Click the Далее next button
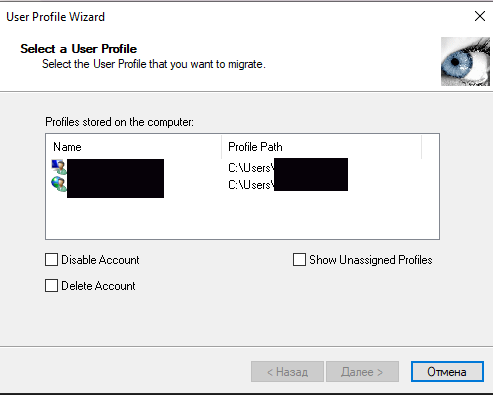 [362, 371]
